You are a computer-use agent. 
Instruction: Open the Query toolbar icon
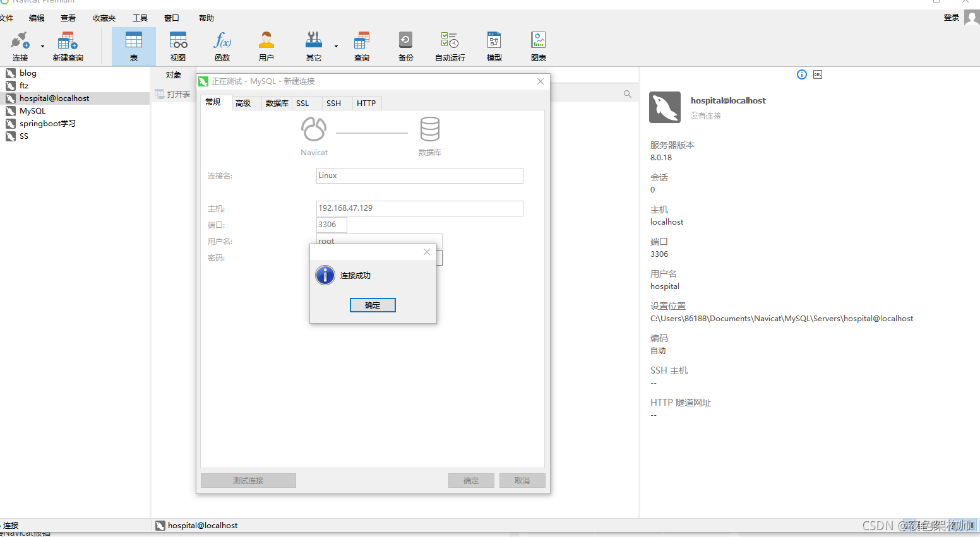click(x=362, y=47)
